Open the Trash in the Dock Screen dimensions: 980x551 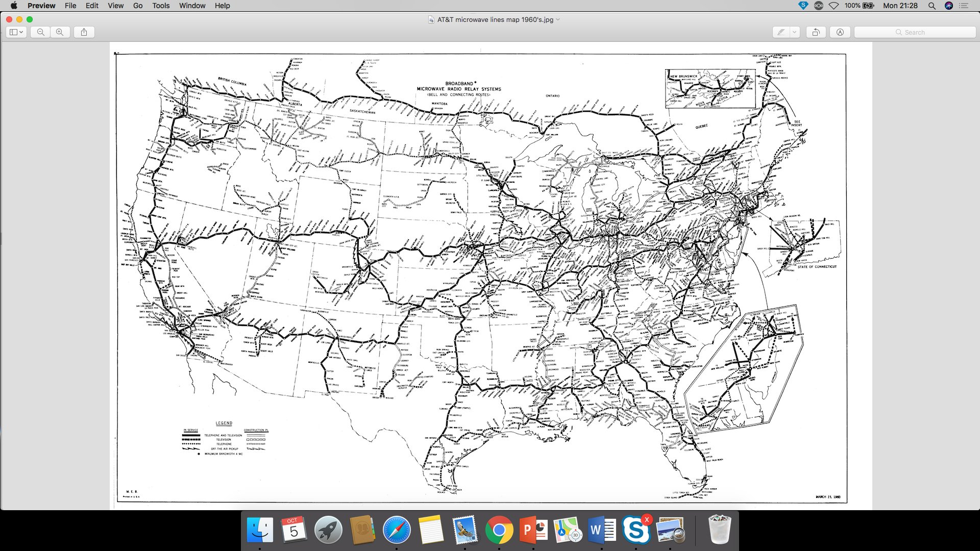pyautogui.click(x=720, y=530)
